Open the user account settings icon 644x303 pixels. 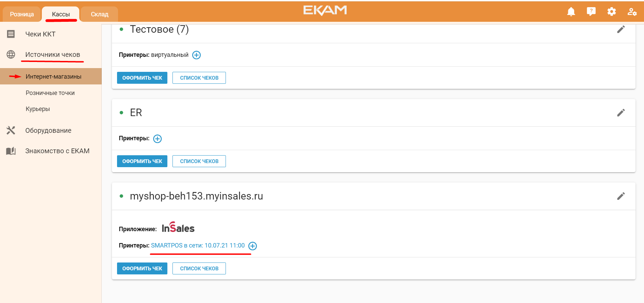632,12
